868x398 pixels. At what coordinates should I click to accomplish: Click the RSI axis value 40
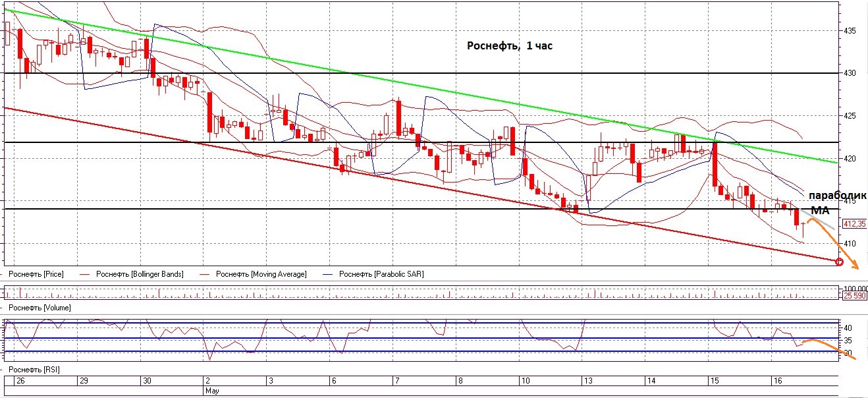click(848, 327)
